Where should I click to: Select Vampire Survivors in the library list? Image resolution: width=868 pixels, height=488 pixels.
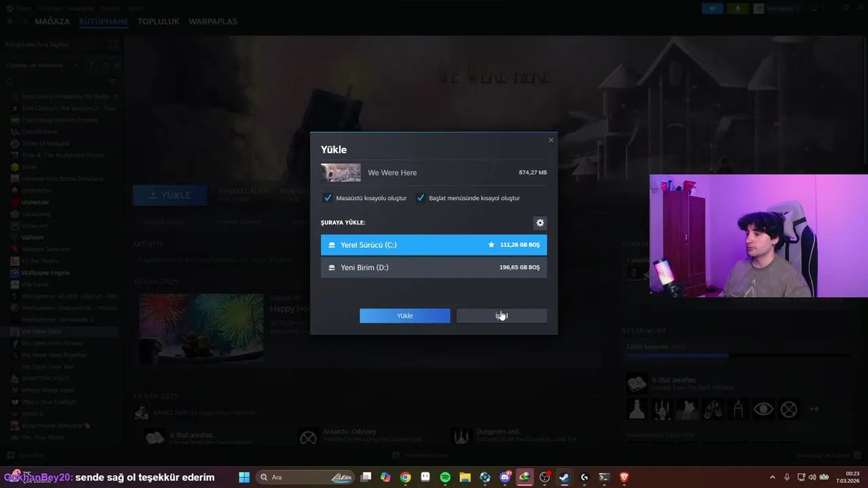click(46, 249)
